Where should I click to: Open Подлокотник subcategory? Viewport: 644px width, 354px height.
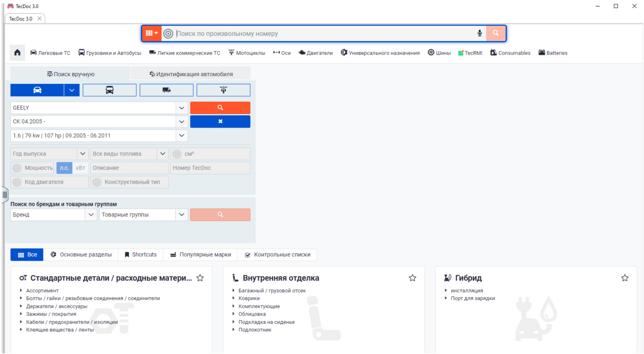(255, 329)
